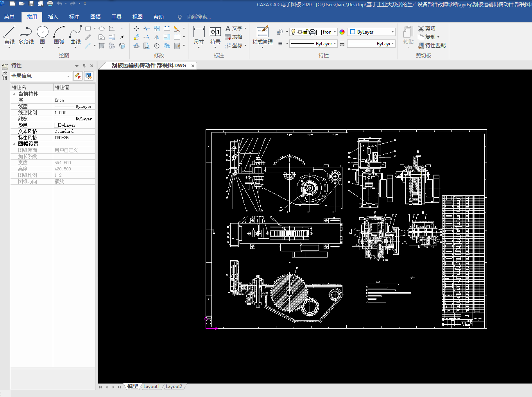532x397 pixels.
Task: Toggle the layer lock padlock icon
Action: [x=306, y=32]
